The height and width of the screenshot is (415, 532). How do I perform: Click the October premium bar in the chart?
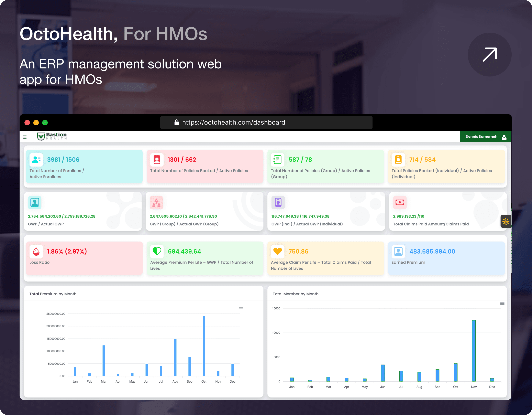point(204,346)
